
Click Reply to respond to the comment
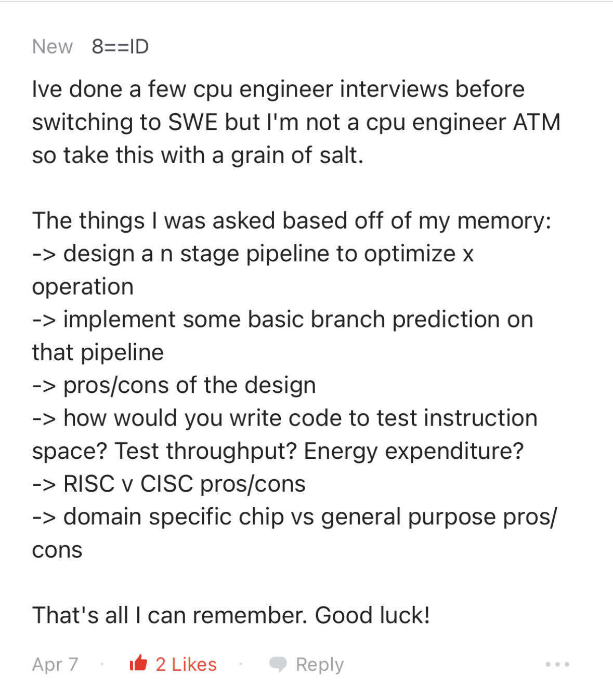pos(320,664)
